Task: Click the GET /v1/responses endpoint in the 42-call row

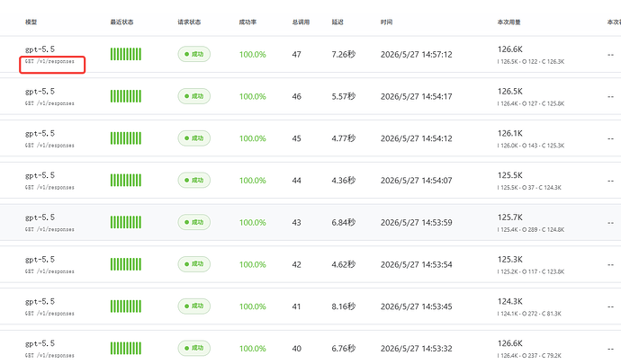Action: [49, 271]
